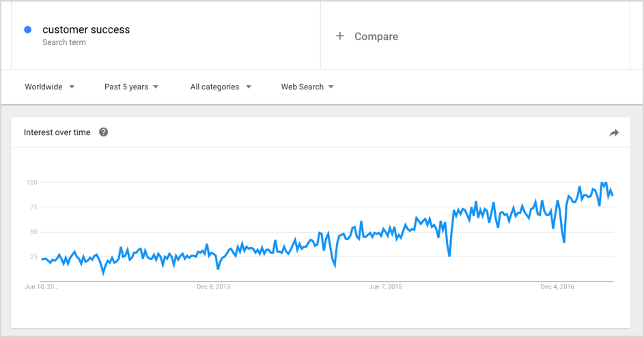The image size is (644, 337).
Task: Select the Dec 4, 2016 axis label
Action: coord(557,287)
